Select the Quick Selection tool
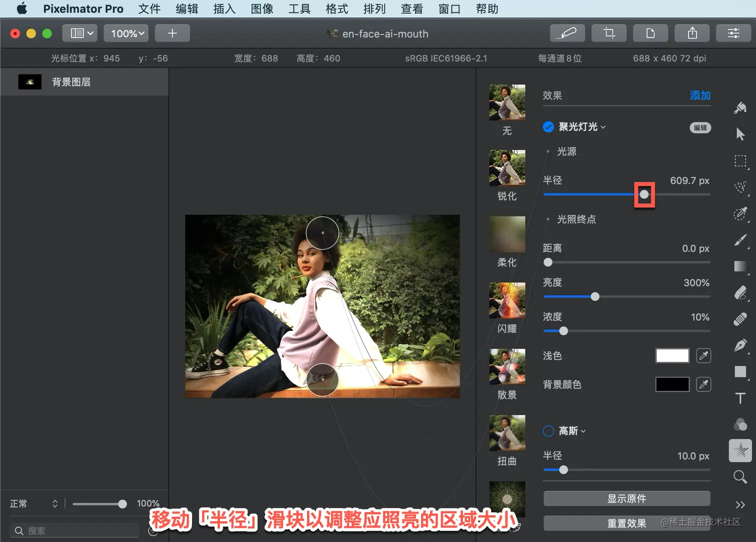Image resolution: width=756 pixels, height=542 pixels. [x=740, y=187]
